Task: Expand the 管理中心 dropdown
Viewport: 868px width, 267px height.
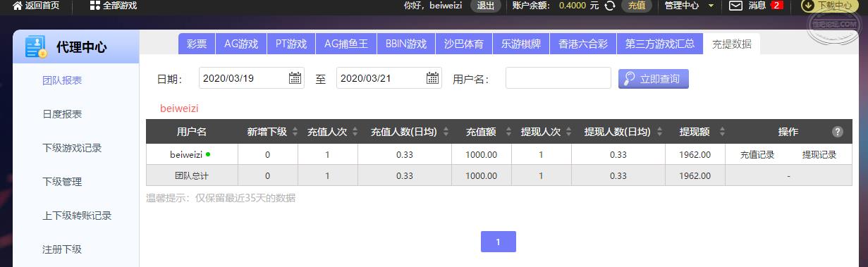Action: pos(689,6)
